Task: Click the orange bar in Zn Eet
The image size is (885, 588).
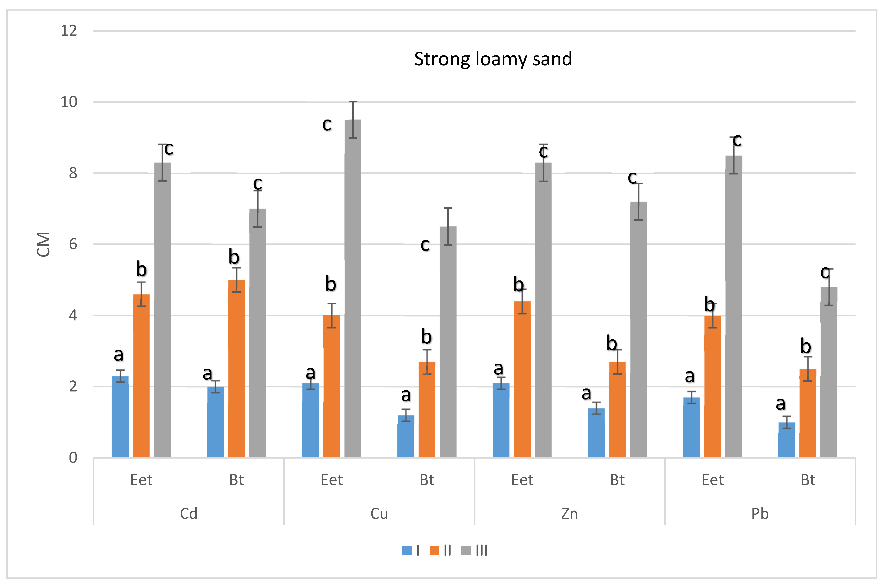Action: [522, 380]
